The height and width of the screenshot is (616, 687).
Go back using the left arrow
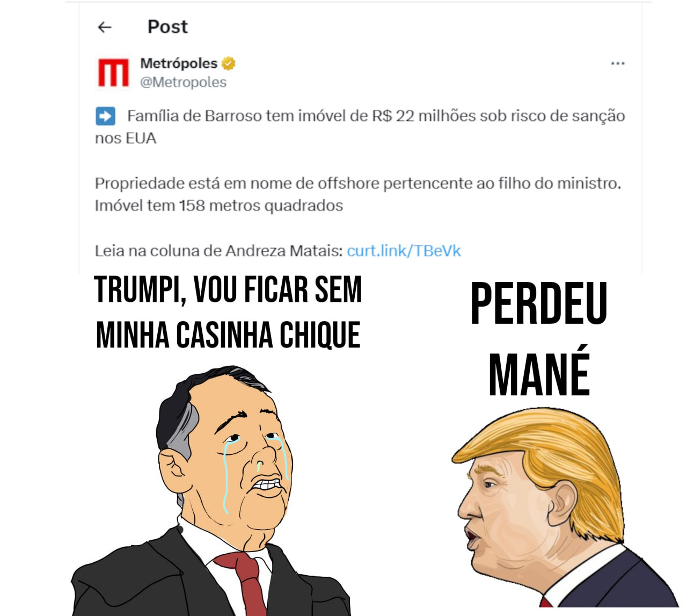tap(105, 27)
